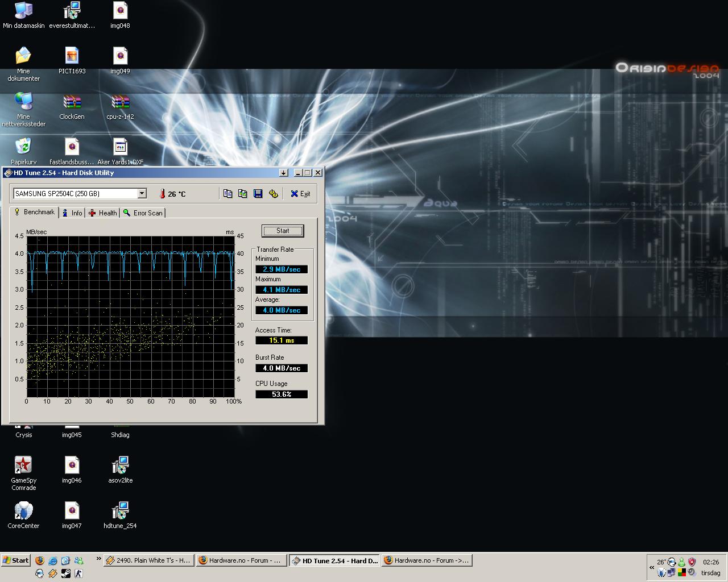The height and width of the screenshot is (582, 728).
Task: Minimize HD Tune to tray with down-arrow button
Action: [283, 173]
